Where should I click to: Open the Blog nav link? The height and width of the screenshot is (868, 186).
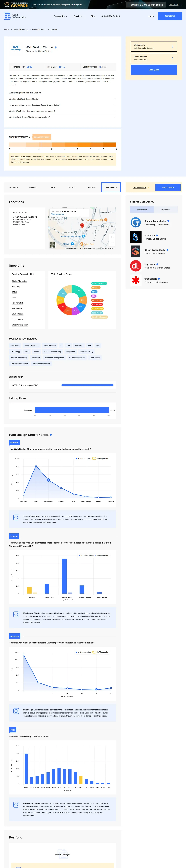93,16
